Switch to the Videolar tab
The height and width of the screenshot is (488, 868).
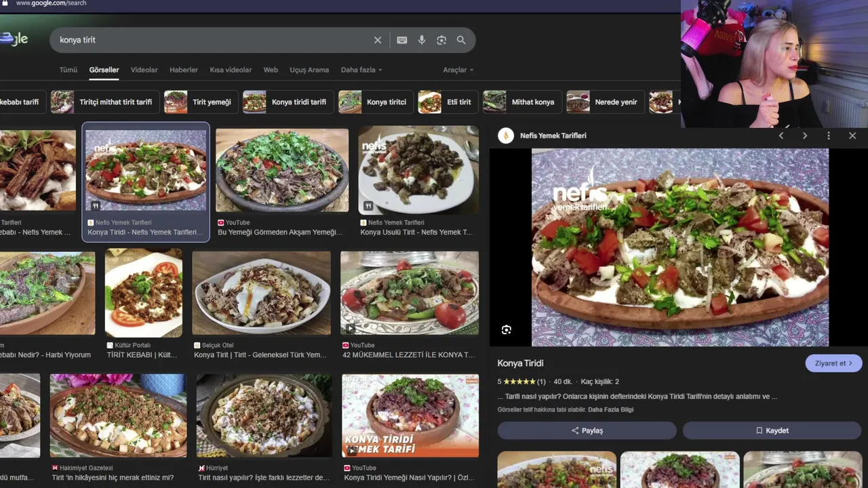click(x=144, y=70)
